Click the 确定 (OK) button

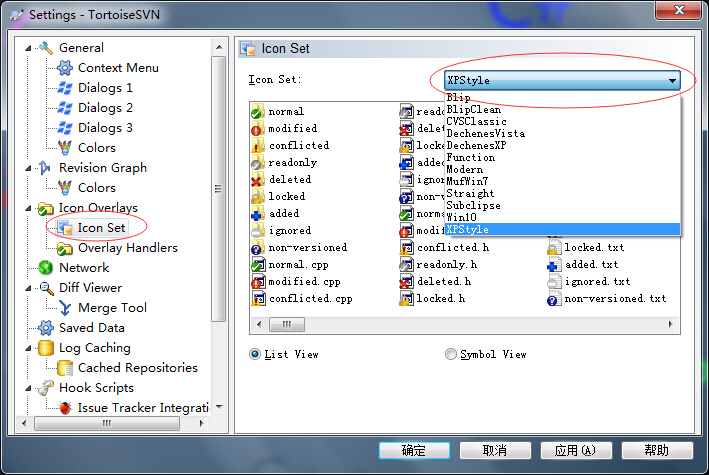414,450
